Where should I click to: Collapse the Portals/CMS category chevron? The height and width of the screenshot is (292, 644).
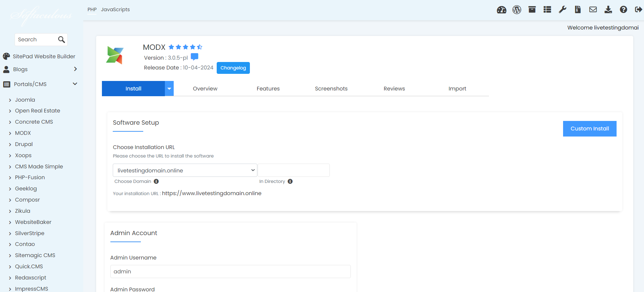click(x=75, y=84)
